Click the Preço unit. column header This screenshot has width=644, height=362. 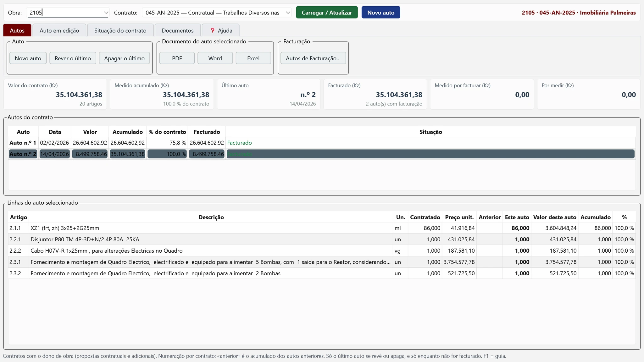point(459,217)
